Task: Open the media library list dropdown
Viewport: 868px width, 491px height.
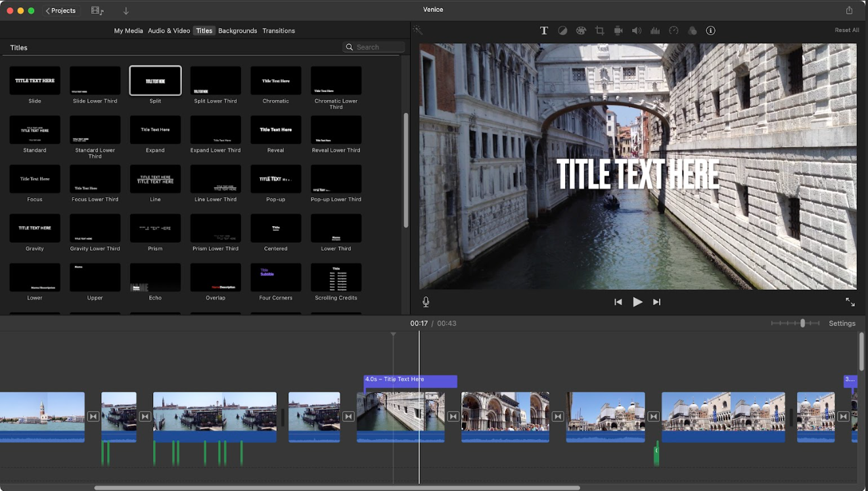Action: pyautogui.click(x=98, y=11)
